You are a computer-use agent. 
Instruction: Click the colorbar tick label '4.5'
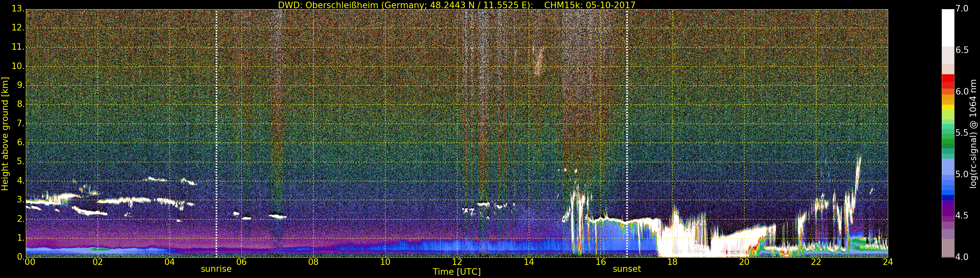pyautogui.click(x=962, y=216)
